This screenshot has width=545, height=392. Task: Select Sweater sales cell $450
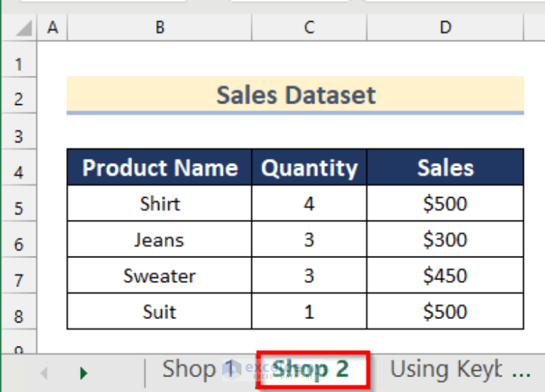point(445,276)
